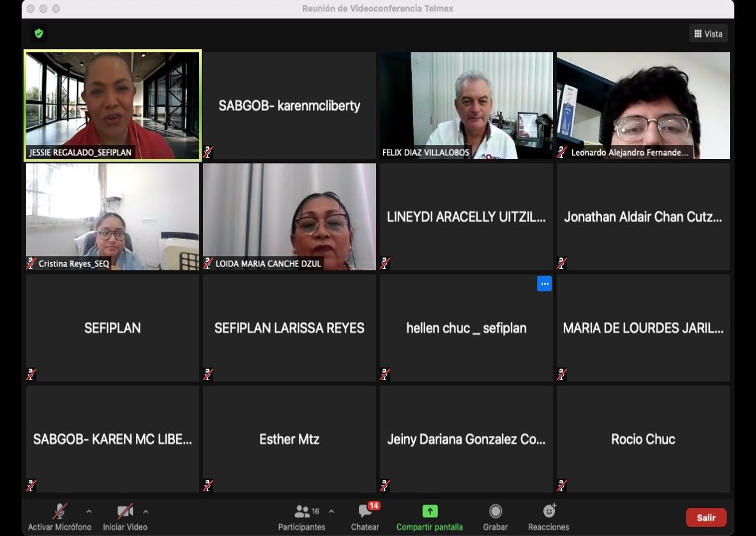Click Jonathan Aldair Chan Cutz name text

[643, 217]
